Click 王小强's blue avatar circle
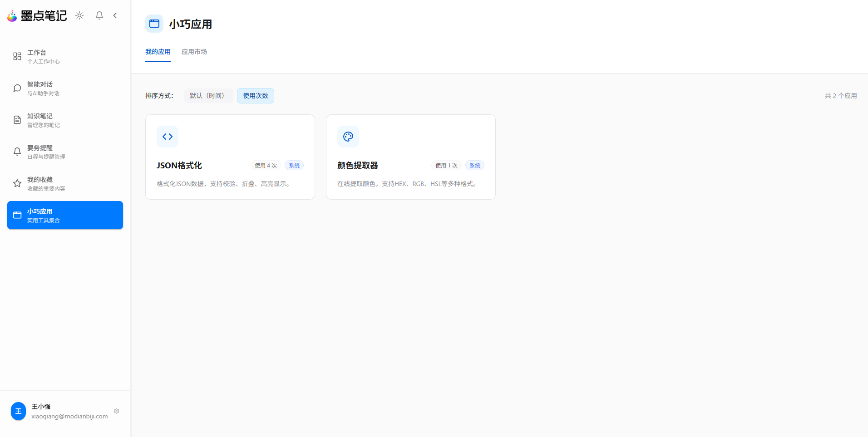 [x=18, y=411]
